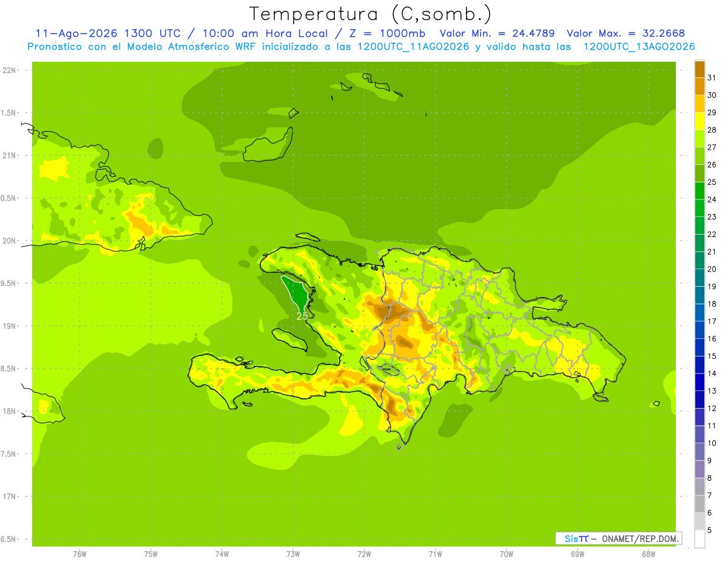Pick the teal legend swatch between 19 and 20
Screen dimensions: 728x562
pyautogui.click(x=699, y=278)
